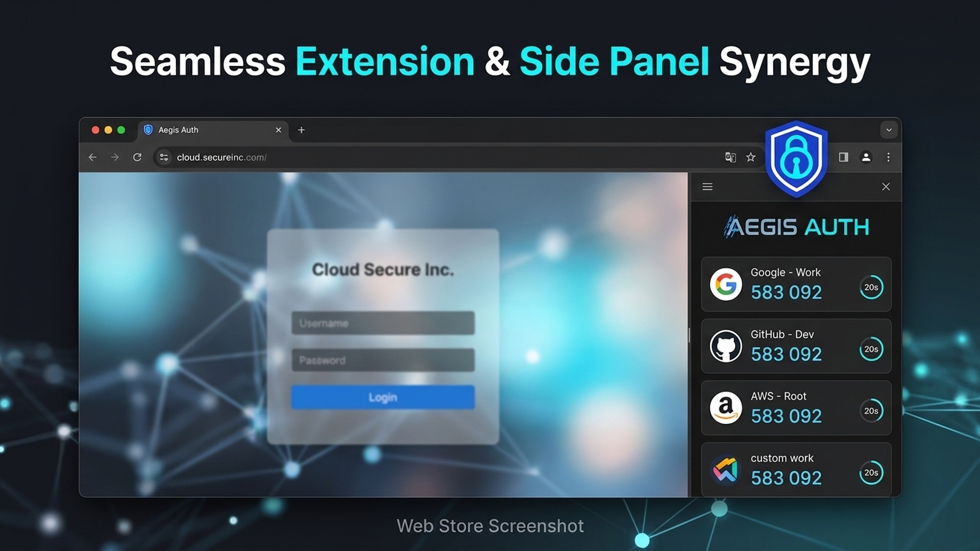Click the "custom work" account label
Viewport: 980px width, 551px height.
pos(782,458)
